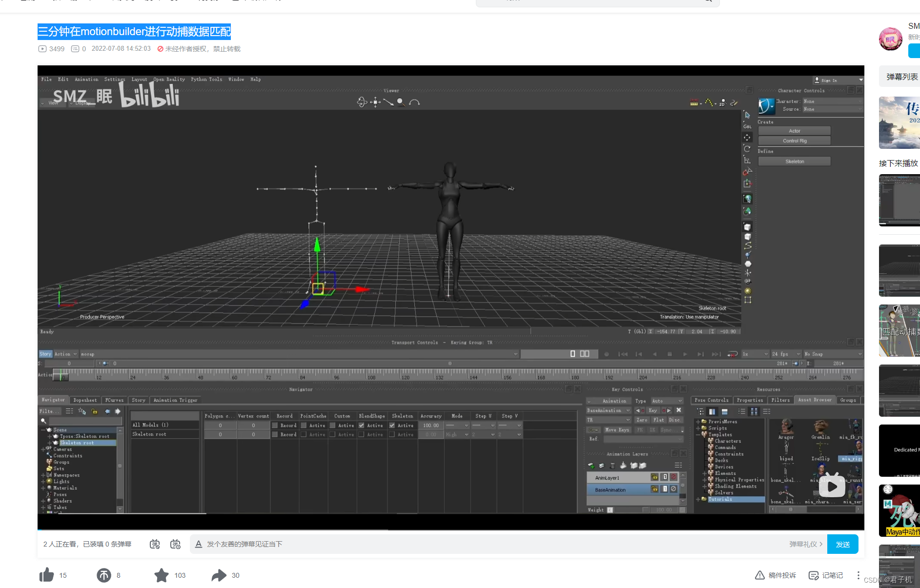The image size is (920, 588).
Task: Click the ruler measurement icon above viewer
Action: tap(694, 102)
